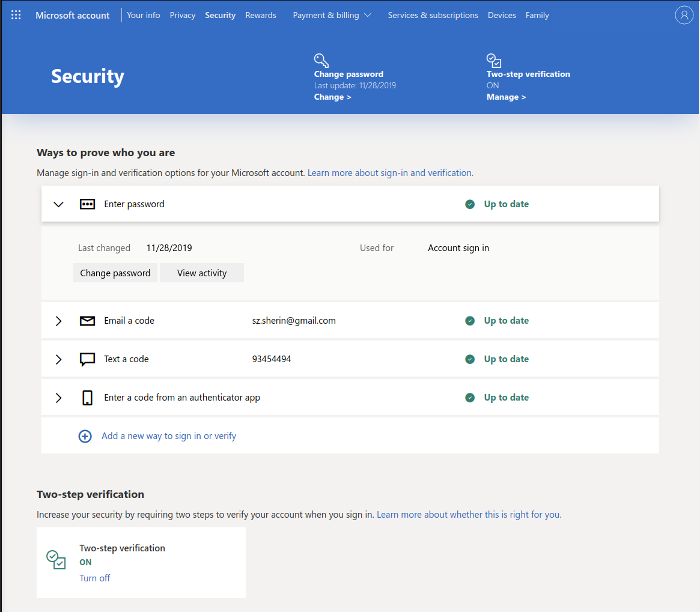Click Add a new way to sign in or verify
Image resolution: width=700 pixels, height=612 pixels.
click(x=169, y=436)
